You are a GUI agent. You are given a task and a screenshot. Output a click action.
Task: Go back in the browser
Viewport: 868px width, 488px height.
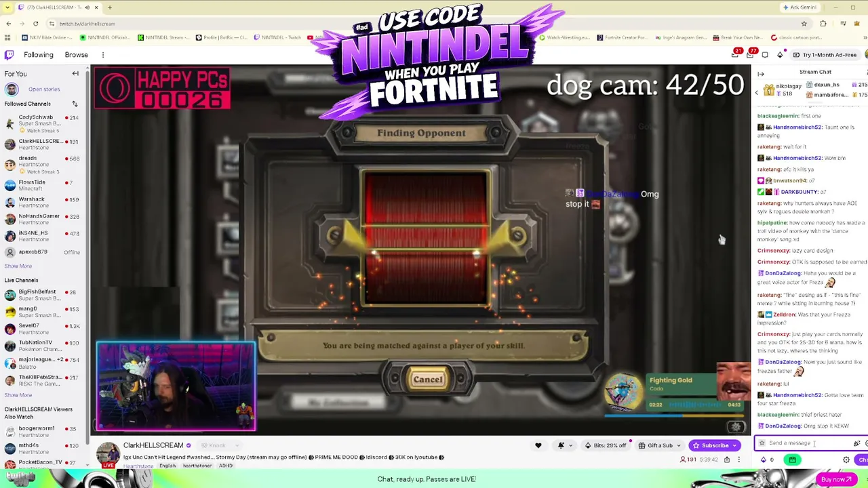pyautogui.click(x=8, y=24)
